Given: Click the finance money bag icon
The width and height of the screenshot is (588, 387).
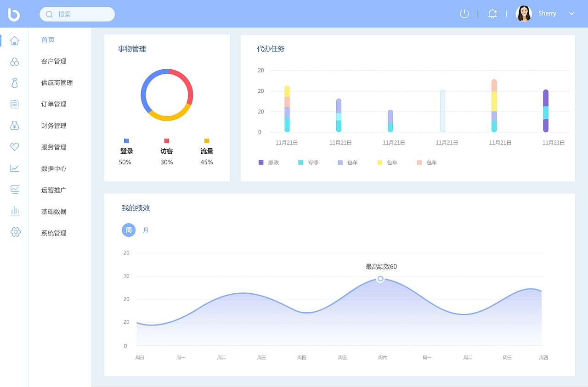Looking at the screenshot, I should (x=15, y=125).
